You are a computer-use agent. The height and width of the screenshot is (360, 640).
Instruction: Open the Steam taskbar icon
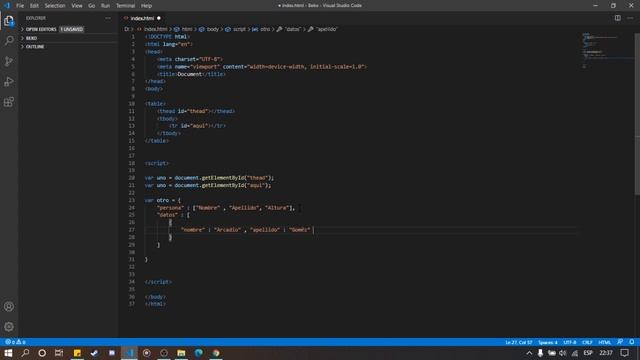(x=94, y=353)
